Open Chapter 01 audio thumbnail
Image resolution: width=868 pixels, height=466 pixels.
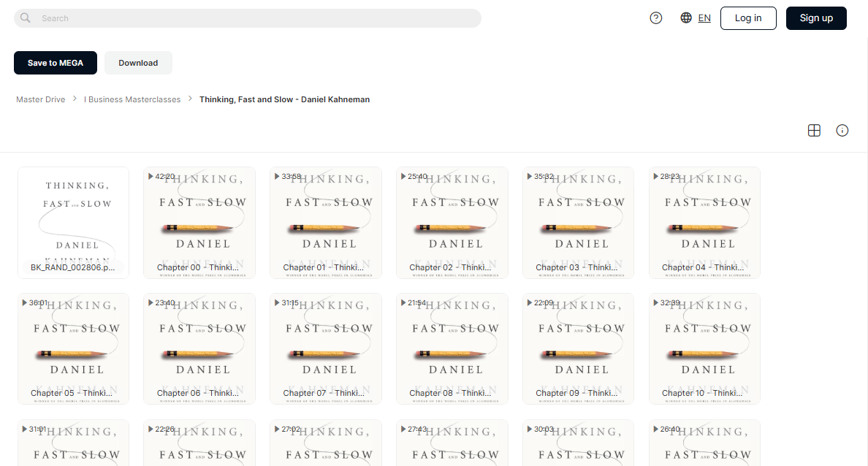(326, 223)
